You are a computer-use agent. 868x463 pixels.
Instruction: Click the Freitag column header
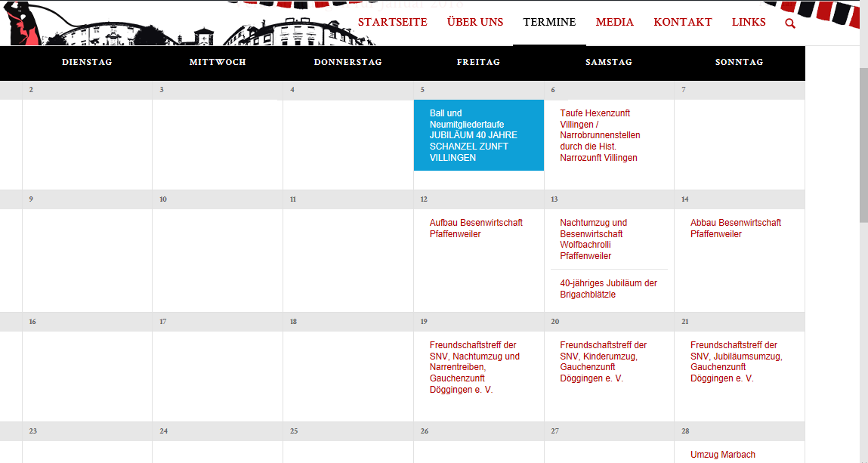[478, 62]
